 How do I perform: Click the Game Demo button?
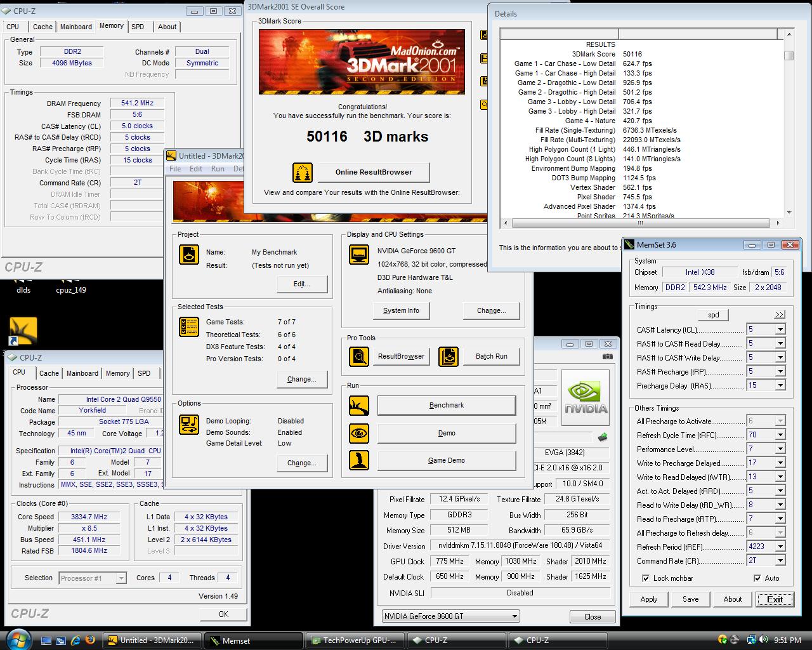[447, 460]
